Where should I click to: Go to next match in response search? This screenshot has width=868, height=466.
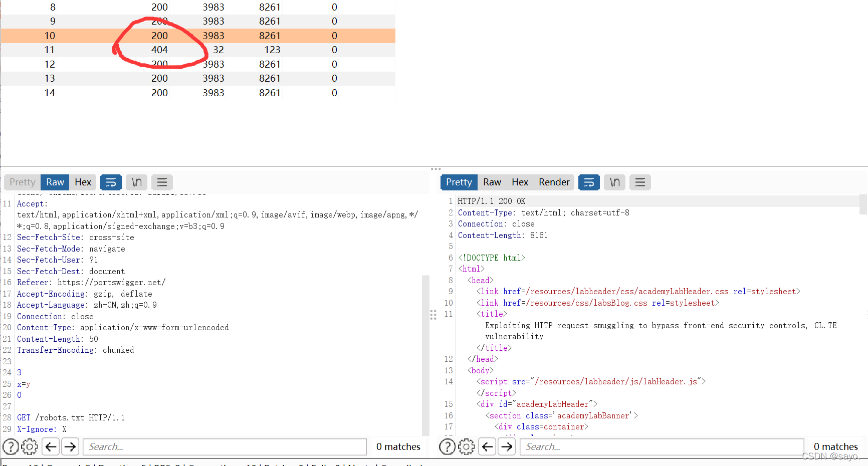pyautogui.click(x=507, y=446)
